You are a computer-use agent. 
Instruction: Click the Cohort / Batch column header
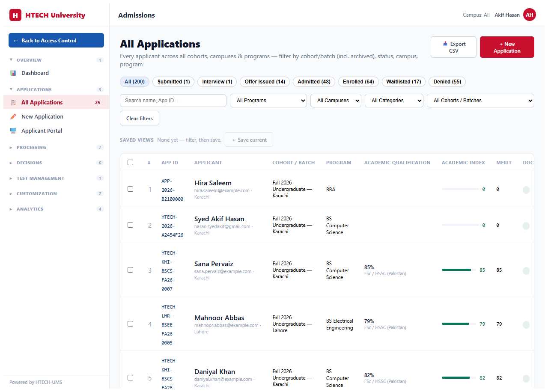tap(294, 163)
